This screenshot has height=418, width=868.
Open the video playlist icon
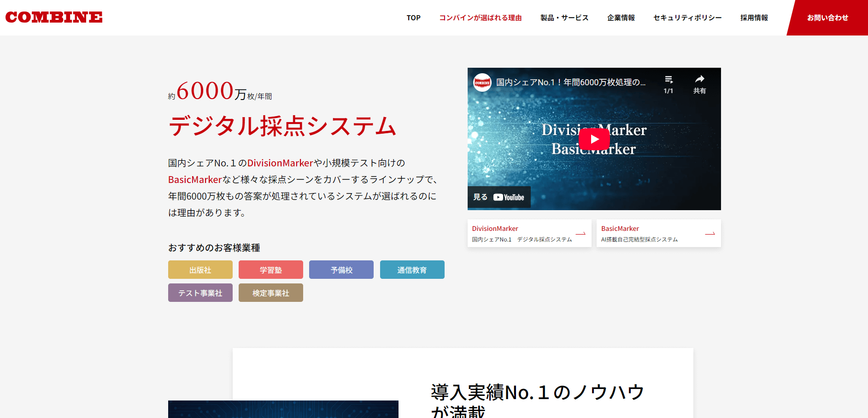point(669,80)
